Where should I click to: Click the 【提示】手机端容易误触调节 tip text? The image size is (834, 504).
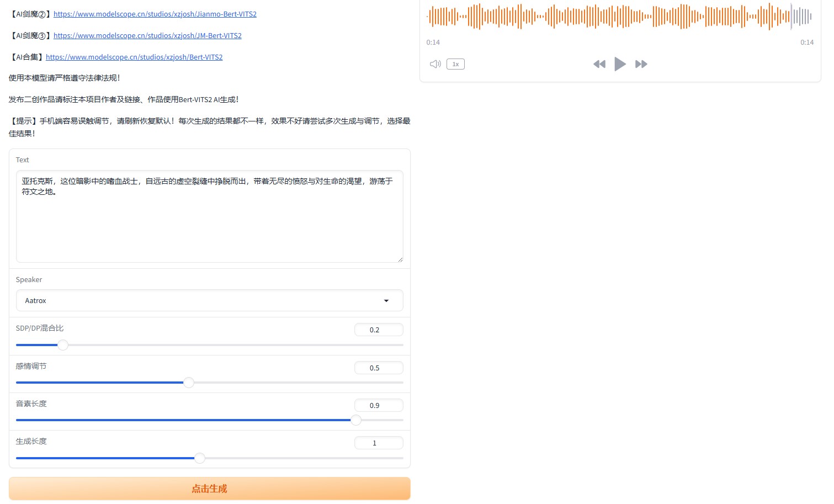click(x=210, y=127)
